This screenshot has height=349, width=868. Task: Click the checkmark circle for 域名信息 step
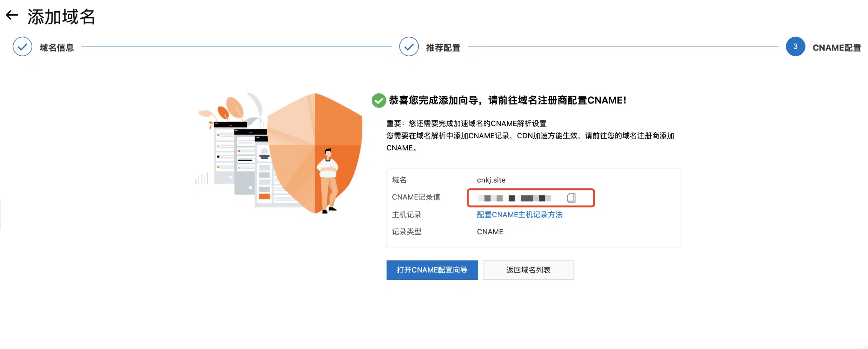pos(22,47)
